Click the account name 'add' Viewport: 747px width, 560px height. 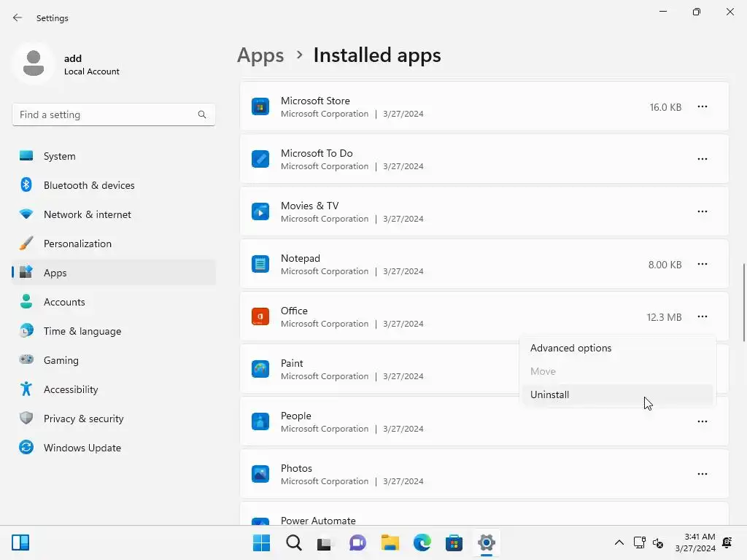[x=73, y=58]
